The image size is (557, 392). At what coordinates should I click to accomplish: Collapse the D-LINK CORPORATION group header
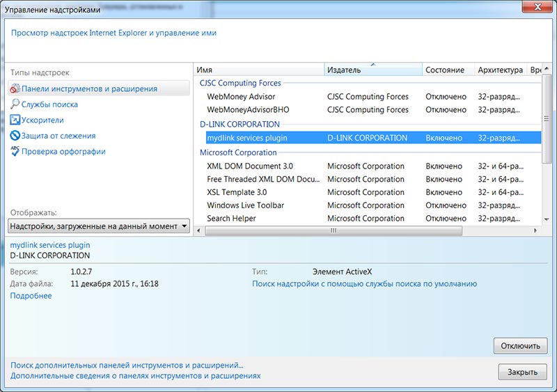click(x=240, y=125)
